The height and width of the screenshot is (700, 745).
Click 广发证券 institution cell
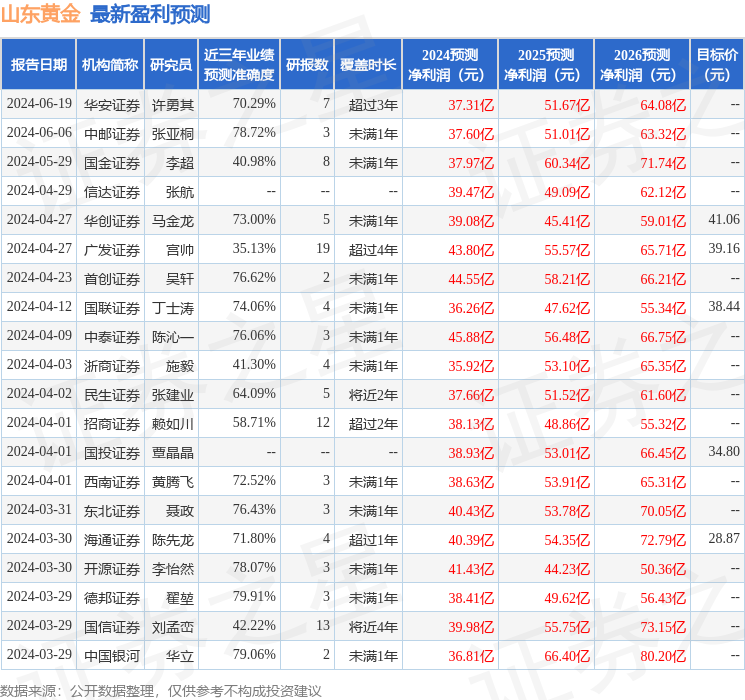pos(112,249)
